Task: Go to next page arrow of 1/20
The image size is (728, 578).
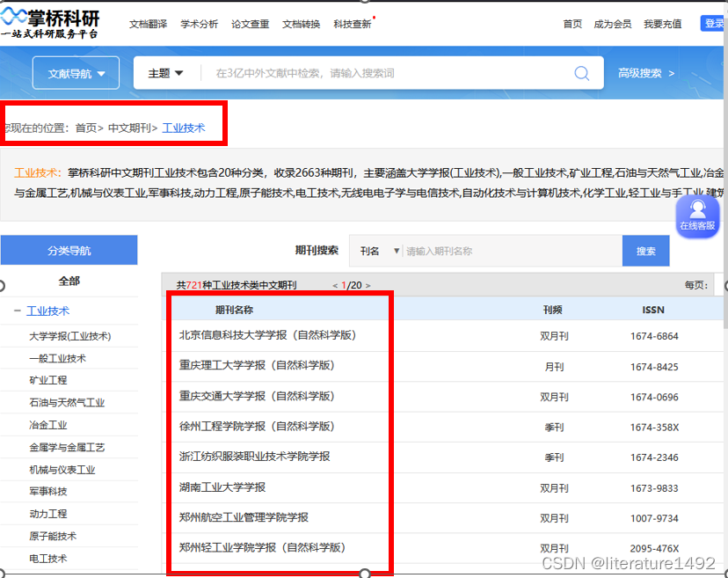Action: tap(368, 285)
